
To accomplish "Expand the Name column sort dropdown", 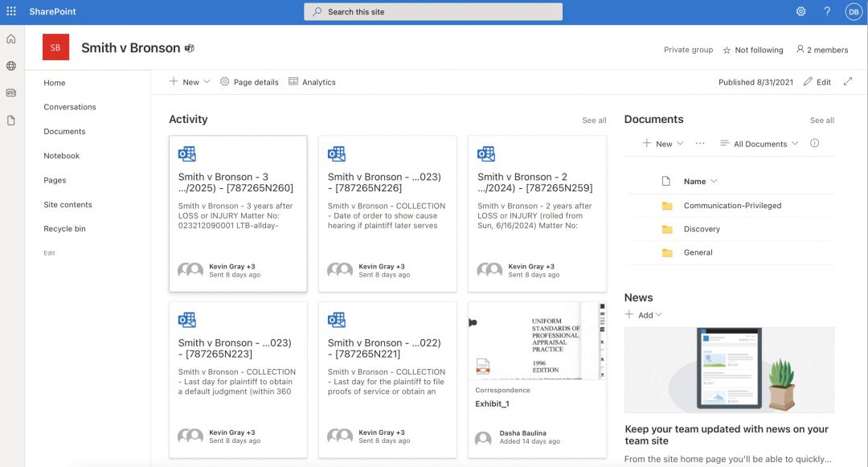I will point(702,180).
